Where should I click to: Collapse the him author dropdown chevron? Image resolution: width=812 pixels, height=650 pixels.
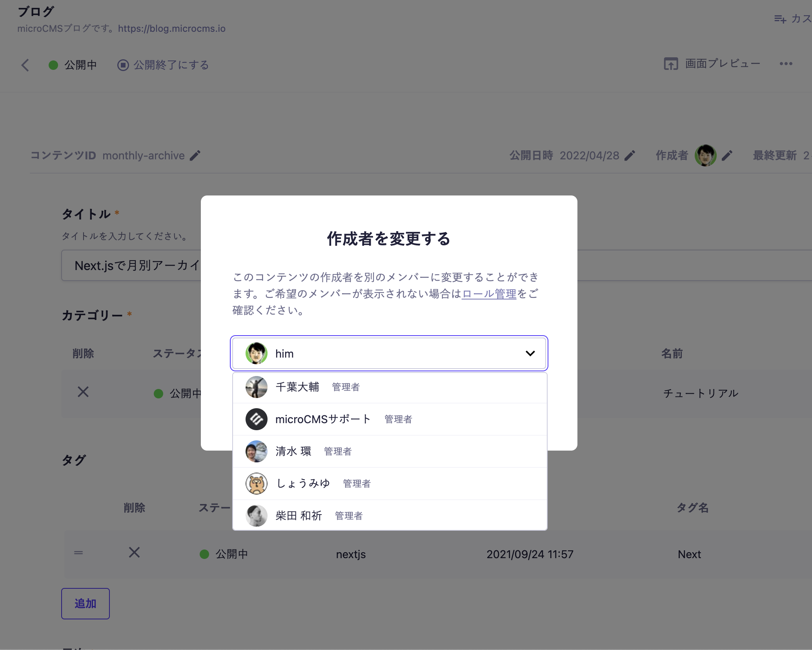[530, 354]
